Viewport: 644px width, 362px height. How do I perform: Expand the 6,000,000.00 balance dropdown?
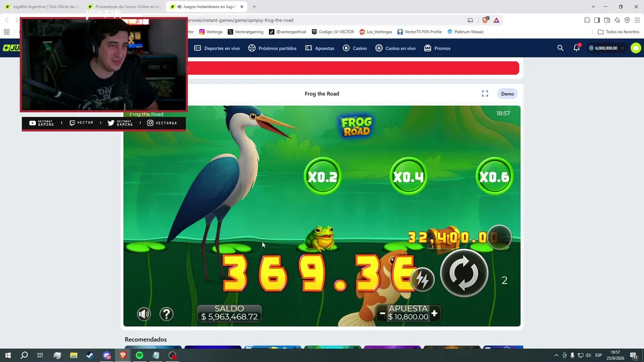pos(606,48)
